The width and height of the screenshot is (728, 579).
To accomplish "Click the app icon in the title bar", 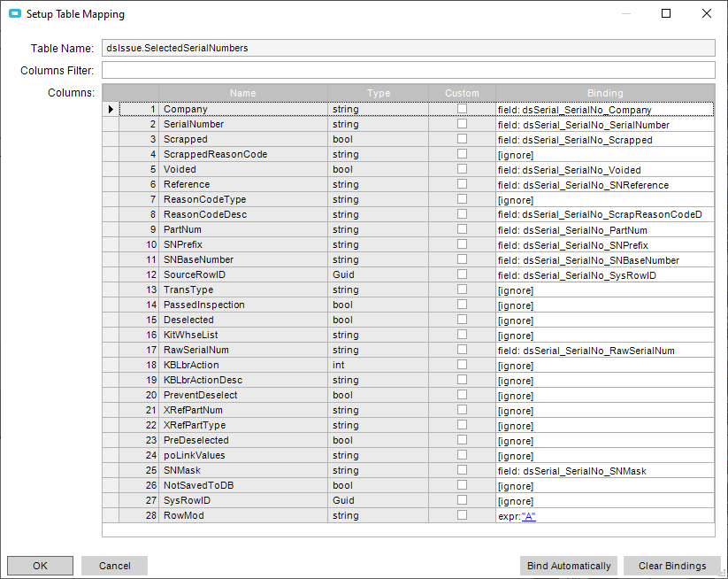I will pos(14,14).
